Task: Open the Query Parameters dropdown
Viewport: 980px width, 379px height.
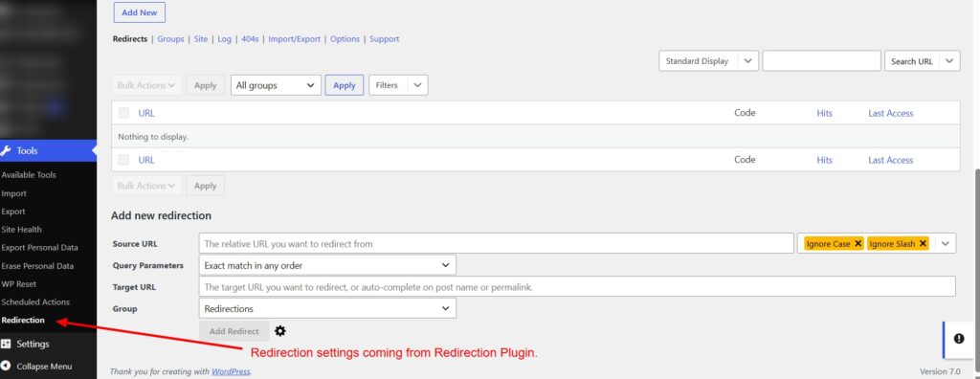Action: (327, 265)
